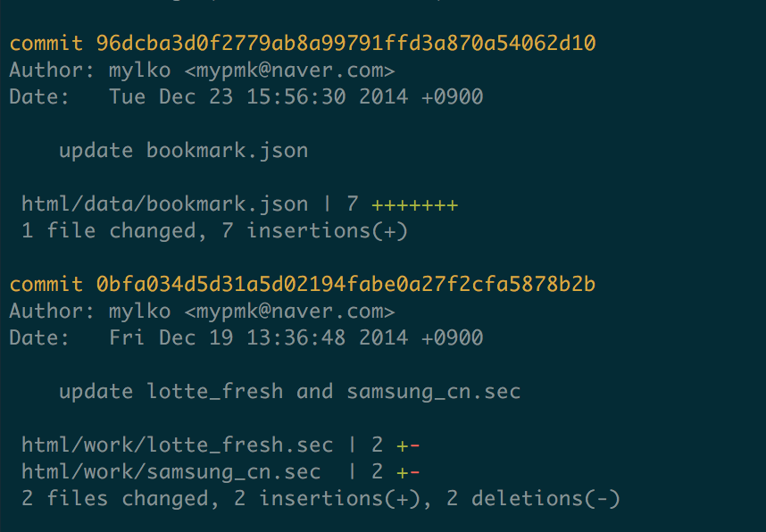Click the +- diffstat marks for samsung_cn.sec
This screenshot has width=766, height=532.
tap(408, 471)
